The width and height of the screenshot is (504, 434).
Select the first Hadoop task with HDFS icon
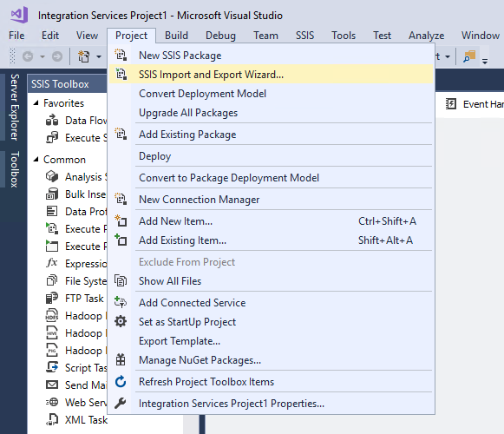coord(75,316)
